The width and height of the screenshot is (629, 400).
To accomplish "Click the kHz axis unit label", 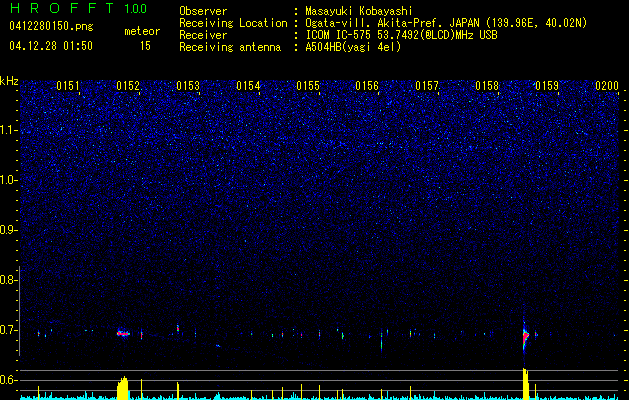I will pos(9,81).
